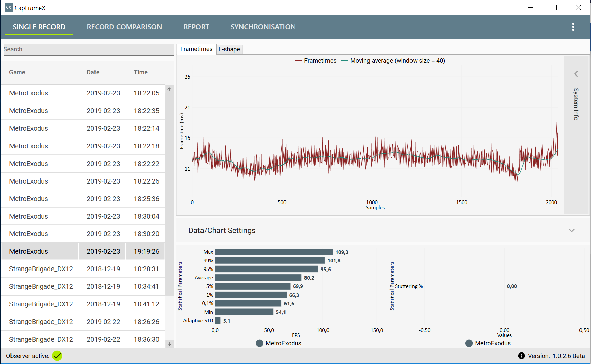Image resolution: width=591 pixels, height=364 pixels.
Task: Select StrangeBrigade_DX12 record at 10:34:41
Action: click(83, 286)
